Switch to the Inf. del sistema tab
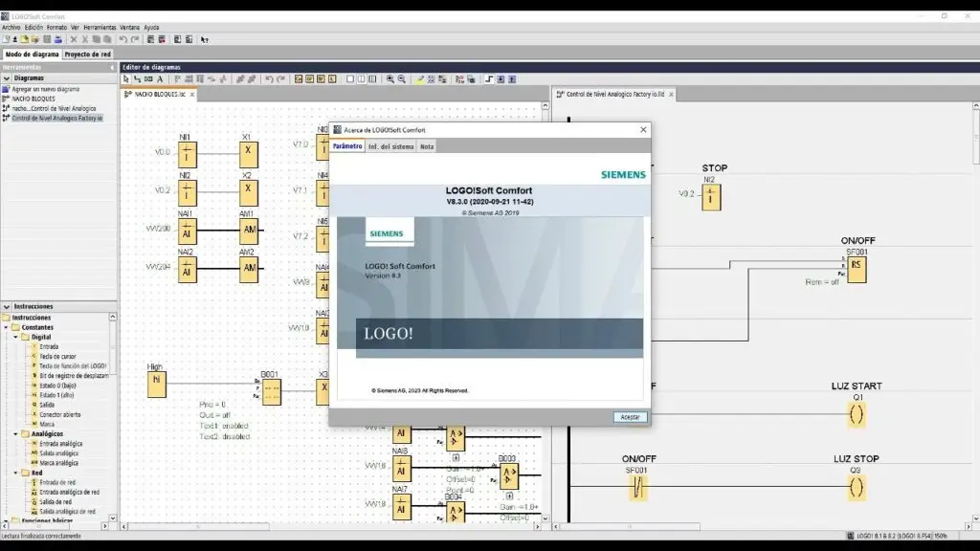980x551 pixels. coord(390,146)
